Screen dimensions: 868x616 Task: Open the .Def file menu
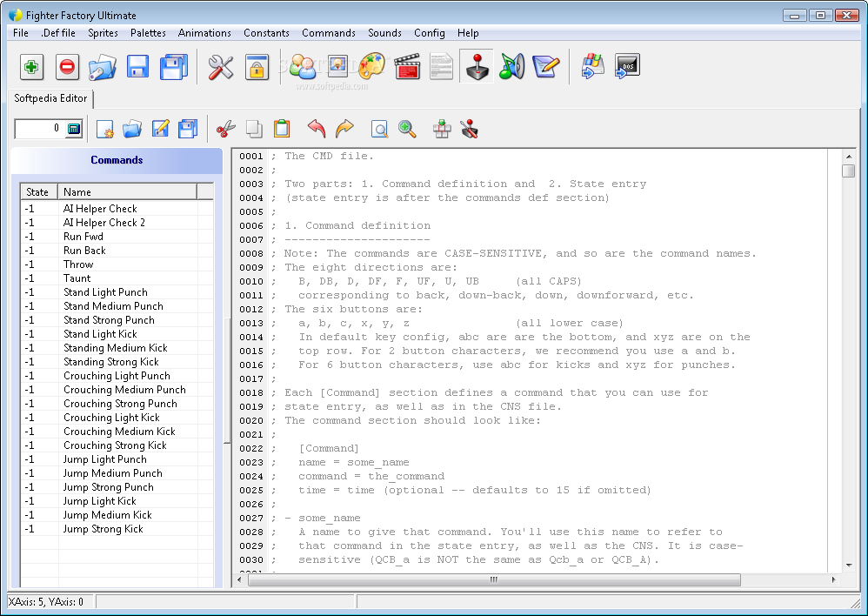pos(58,33)
